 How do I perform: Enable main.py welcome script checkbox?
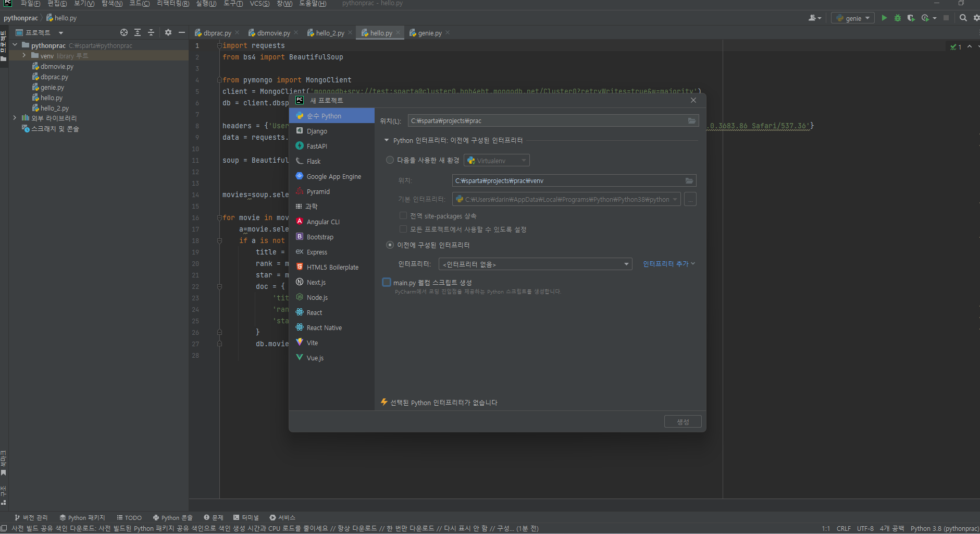tap(387, 282)
